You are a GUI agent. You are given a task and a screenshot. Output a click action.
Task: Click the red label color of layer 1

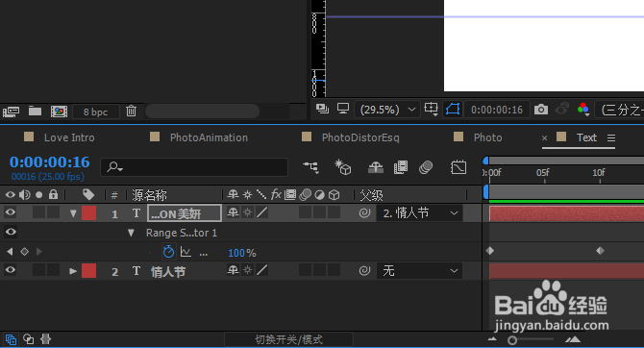point(88,212)
